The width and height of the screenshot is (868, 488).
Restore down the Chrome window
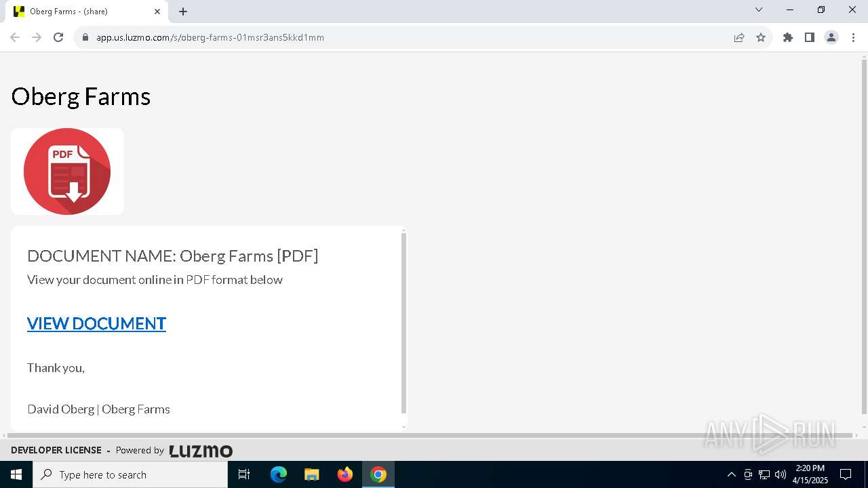(821, 10)
